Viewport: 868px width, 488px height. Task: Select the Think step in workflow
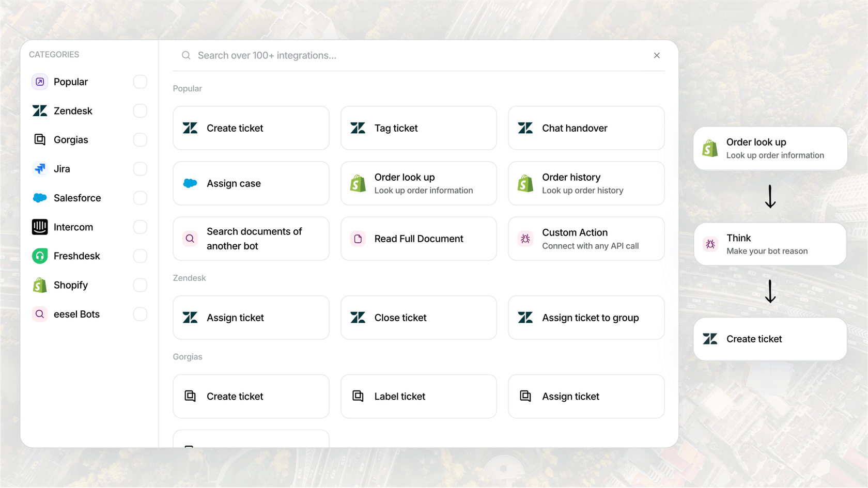click(770, 244)
